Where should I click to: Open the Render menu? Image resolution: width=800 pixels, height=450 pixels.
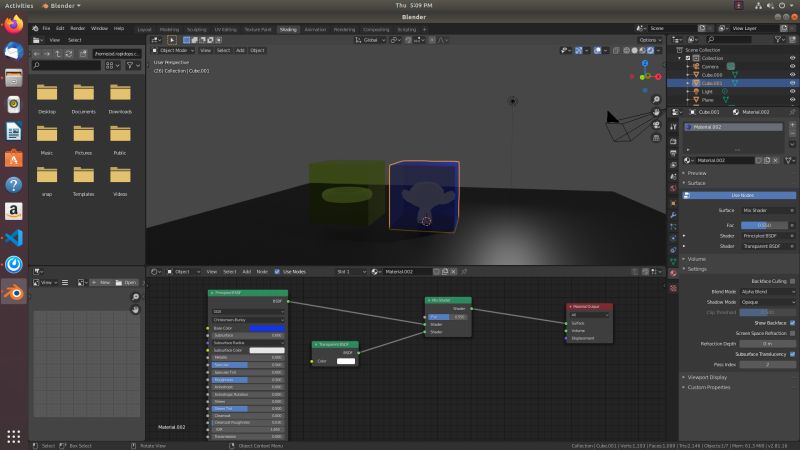[x=78, y=29]
